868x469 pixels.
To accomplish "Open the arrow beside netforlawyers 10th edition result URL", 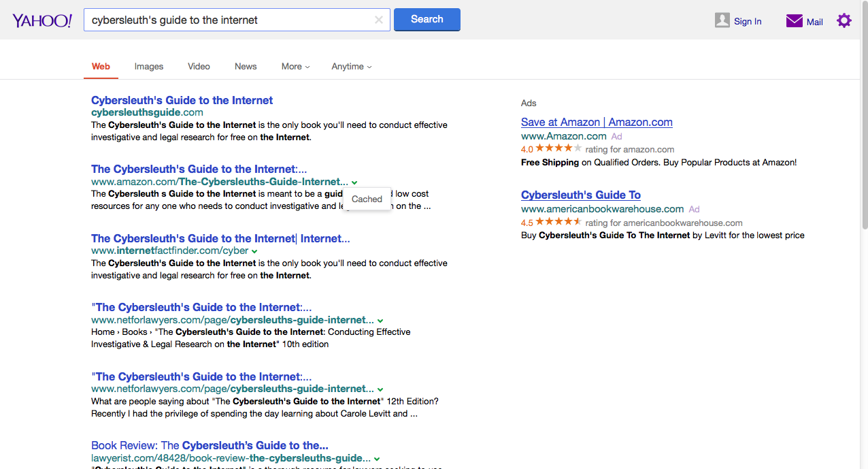I will pyautogui.click(x=380, y=321).
